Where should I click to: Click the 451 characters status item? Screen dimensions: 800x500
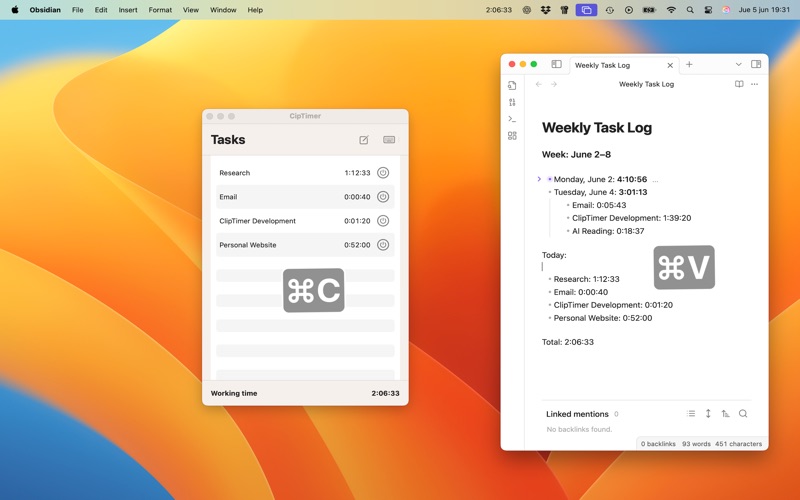[738, 444]
